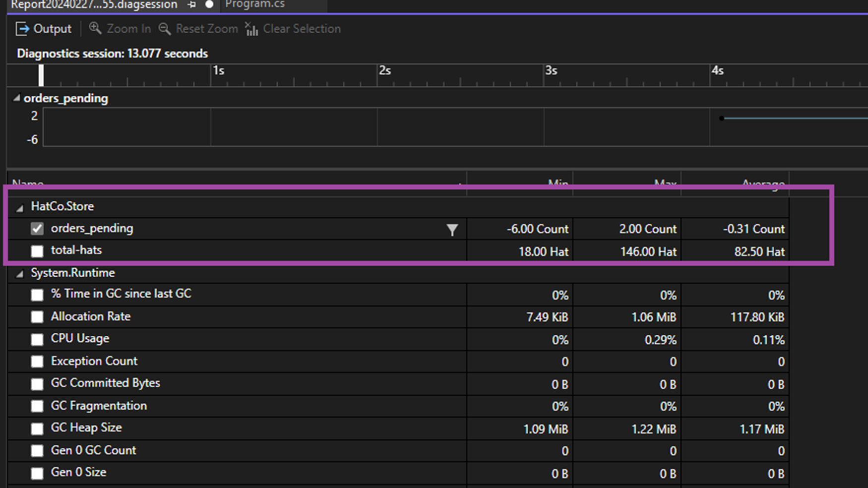Toggle the CPU Usage checkbox
The height and width of the screenshot is (488, 868).
click(x=37, y=339)
